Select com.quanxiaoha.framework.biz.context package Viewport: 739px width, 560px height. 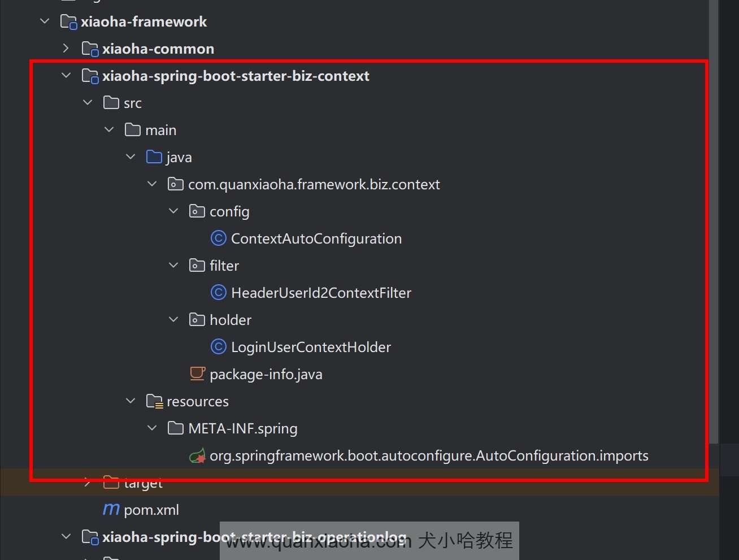tap(314, 185)
